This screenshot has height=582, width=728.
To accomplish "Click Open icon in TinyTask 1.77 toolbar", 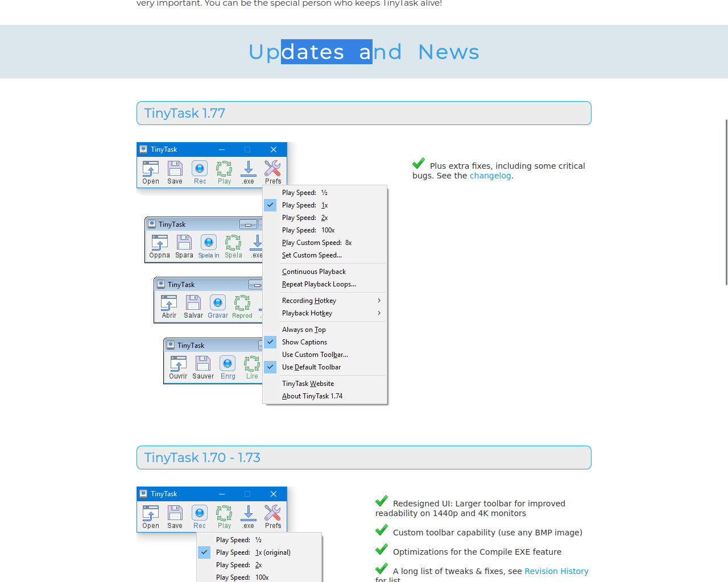I will (x=151, y=172).
